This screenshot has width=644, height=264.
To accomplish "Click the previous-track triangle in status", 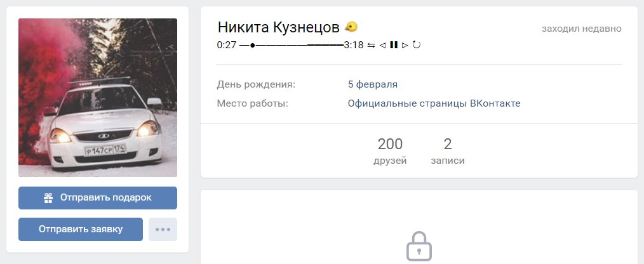I will click(x=382, y=45).
